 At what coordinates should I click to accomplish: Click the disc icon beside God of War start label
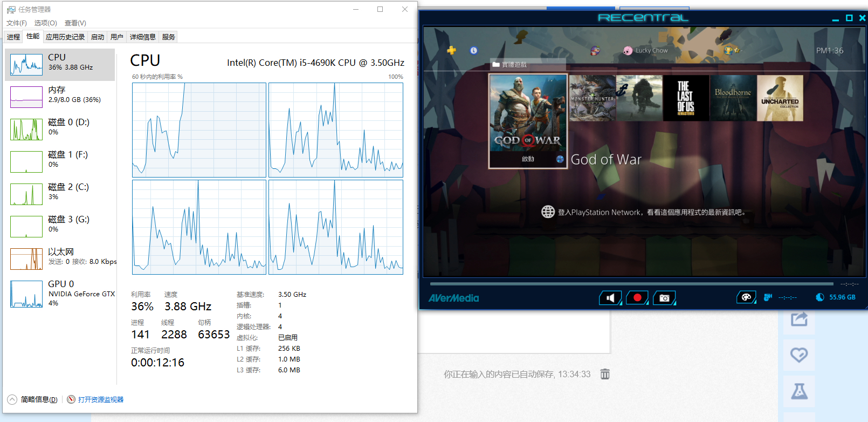(560, 159)
